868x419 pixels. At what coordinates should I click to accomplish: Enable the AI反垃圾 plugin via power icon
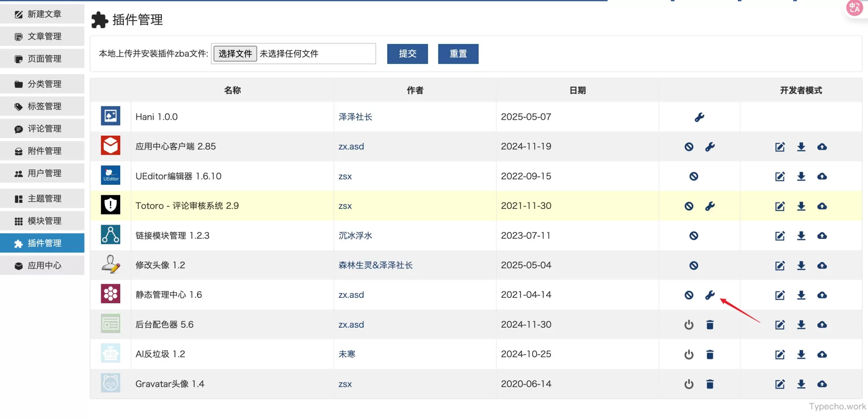(x=689, y=354)
